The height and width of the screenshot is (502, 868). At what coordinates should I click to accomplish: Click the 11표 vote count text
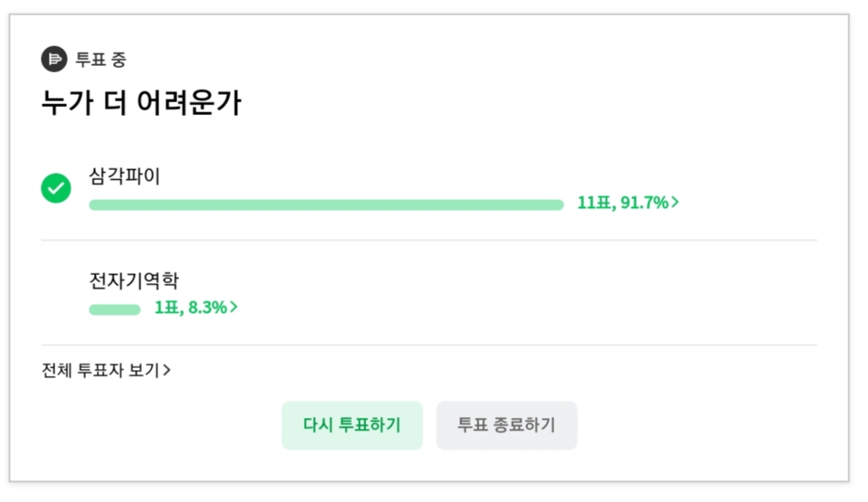pos(595,203)
